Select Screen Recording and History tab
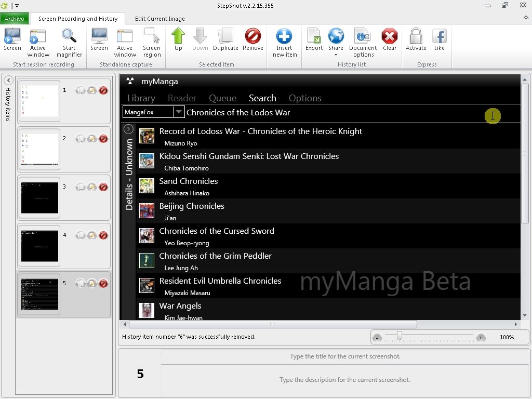The height and width of the screenshot is (399, 532). click(78, 19)
